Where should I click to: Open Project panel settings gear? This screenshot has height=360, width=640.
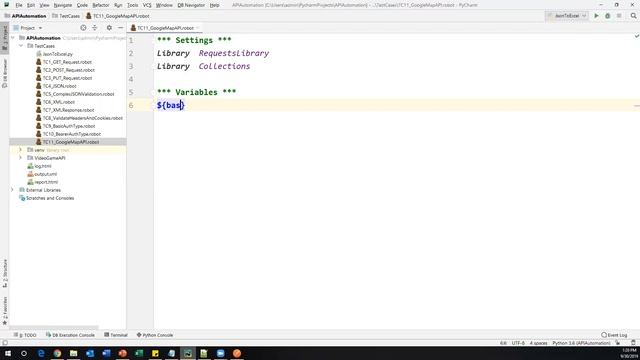pyautogui.click(x=109, y=28)
